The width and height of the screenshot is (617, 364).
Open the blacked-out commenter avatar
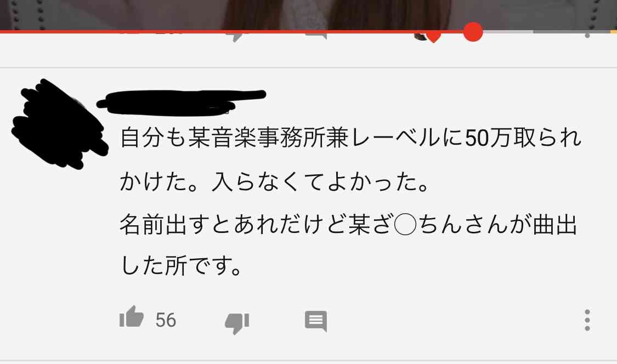pyautogui.click(x=59, y=124)
